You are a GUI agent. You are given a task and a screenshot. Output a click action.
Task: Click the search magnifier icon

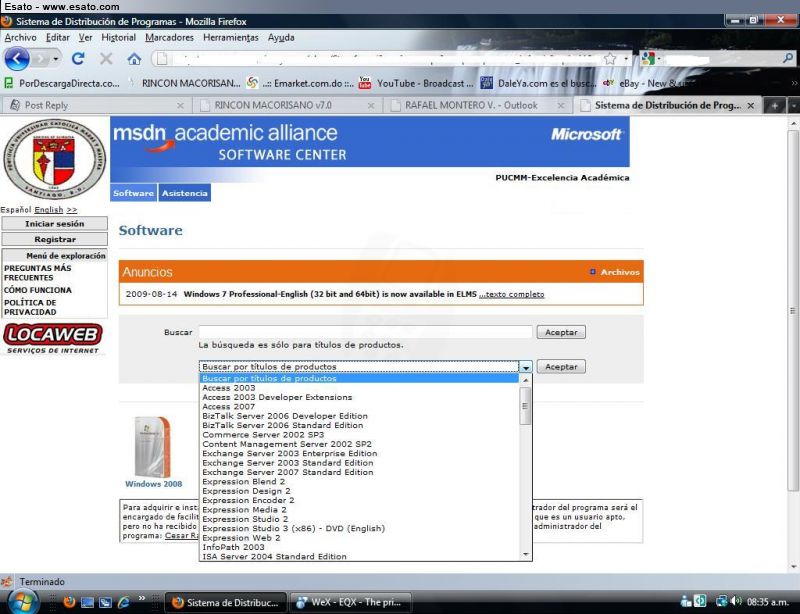(788, 59)
